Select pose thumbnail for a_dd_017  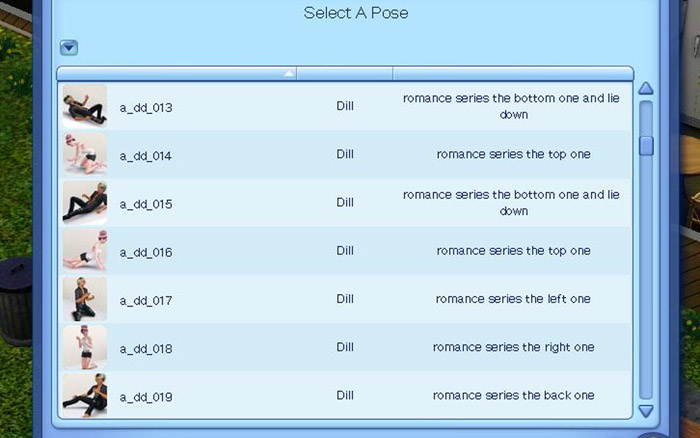pos(84,299)
